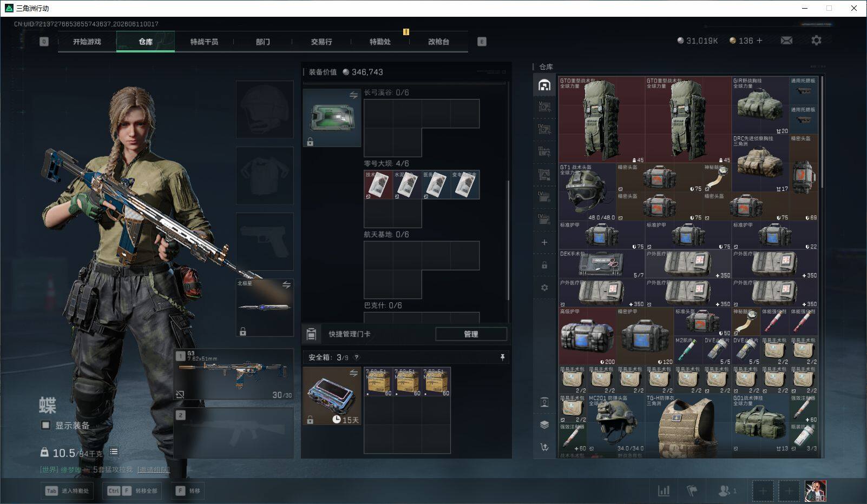
Task: Click the Q key navigation icon
Action: click(44, 42)
